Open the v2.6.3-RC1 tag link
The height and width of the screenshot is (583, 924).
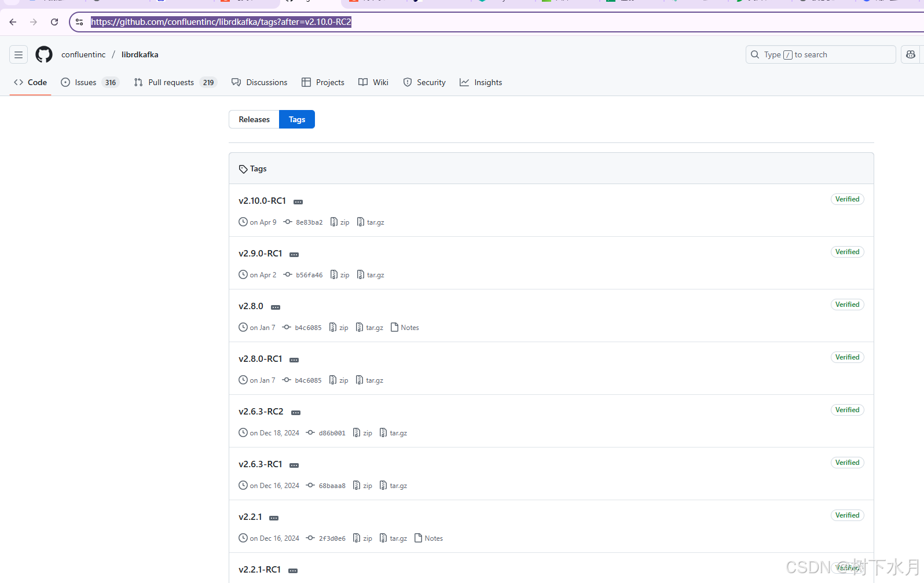(261, 464)
